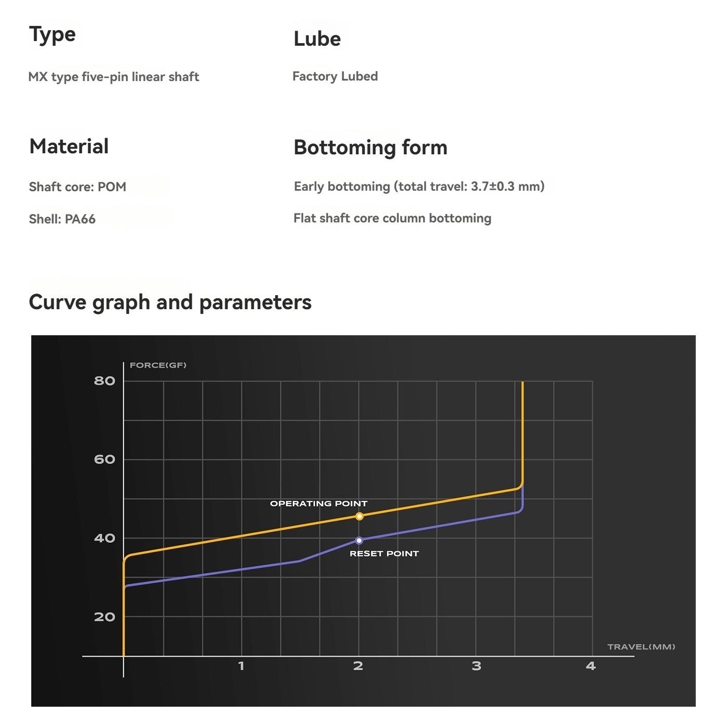Screen dimensions: 727x728
Task: Click the 60 force axis tick label
Action: [104, 459]
